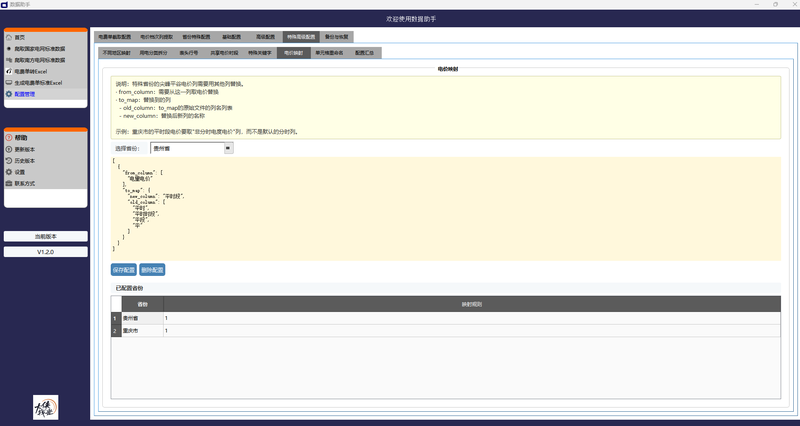The width and height of the screenshot is (800, 426).
Task: Open the 表头行号 sub-tab
Action: tap(188, 53)
